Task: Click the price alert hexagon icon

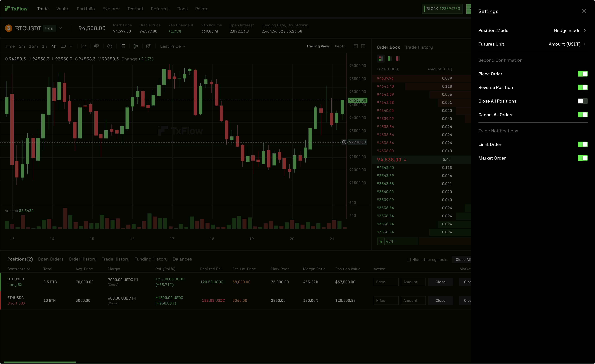Action: click(110, 46)
